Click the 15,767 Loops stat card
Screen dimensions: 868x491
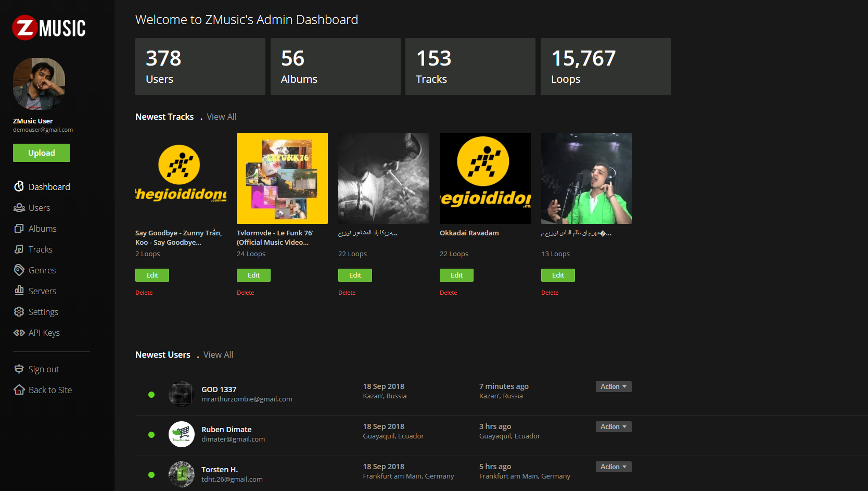pos(606,67)
